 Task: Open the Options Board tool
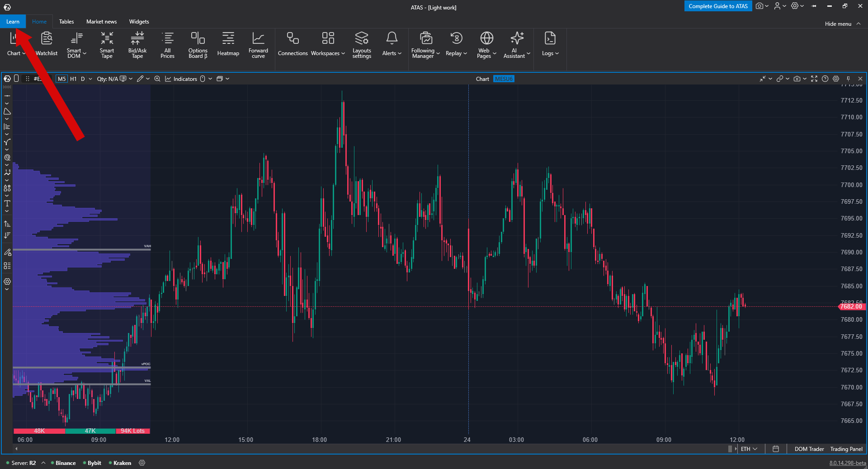[198, 45]
